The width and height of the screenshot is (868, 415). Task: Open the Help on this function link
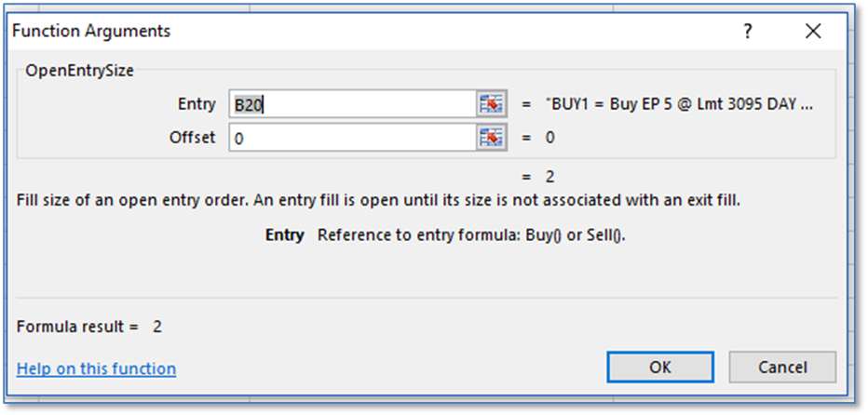[96, 368]
